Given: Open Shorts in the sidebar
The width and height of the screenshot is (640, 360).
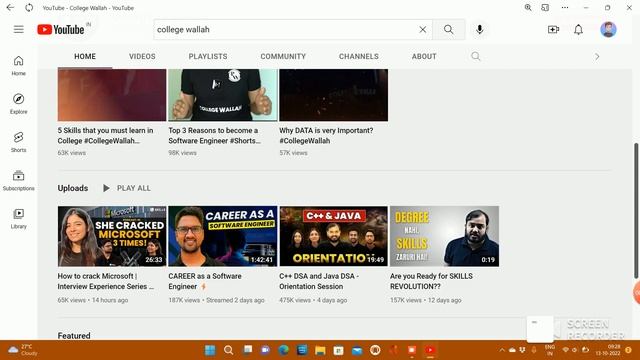Looking at the screenshot, I should point(18,142).
